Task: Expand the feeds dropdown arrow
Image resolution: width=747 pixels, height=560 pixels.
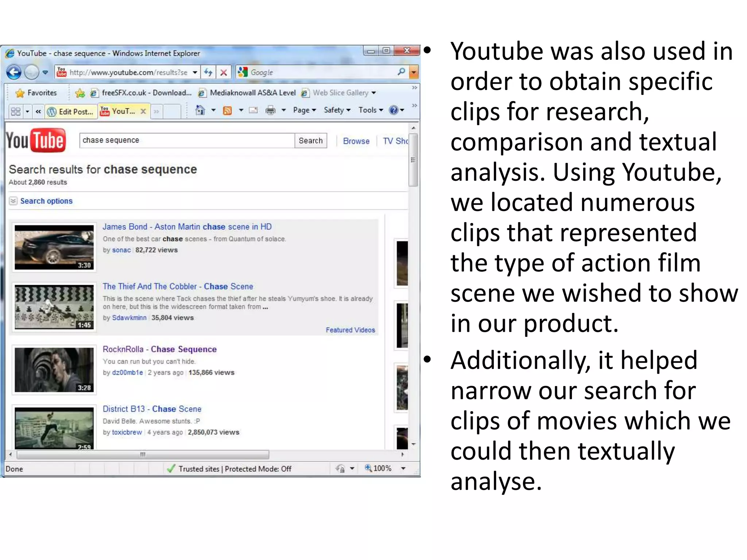Action: click(241, 110)
